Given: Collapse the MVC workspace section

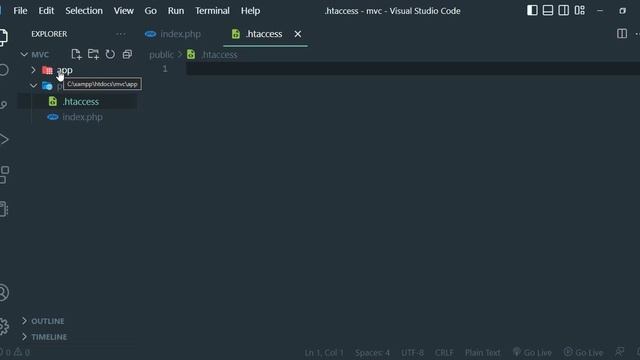Looking at the screenshot, I should click(x=24, y=54).
